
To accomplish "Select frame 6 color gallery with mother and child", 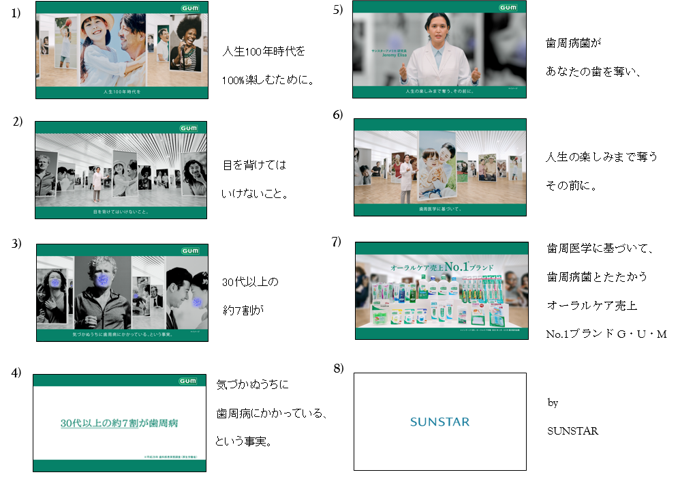I will tap(440, 167).
